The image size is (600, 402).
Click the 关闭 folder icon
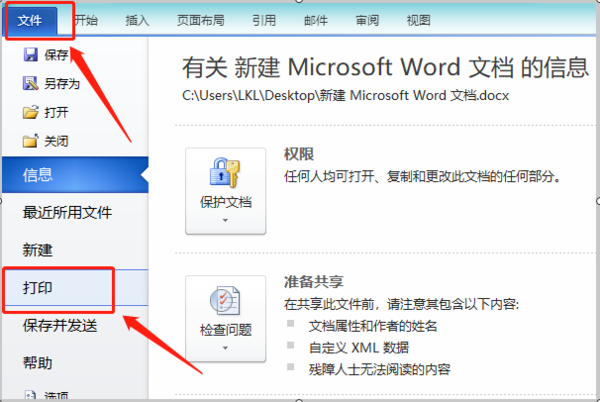pos(31,141)
